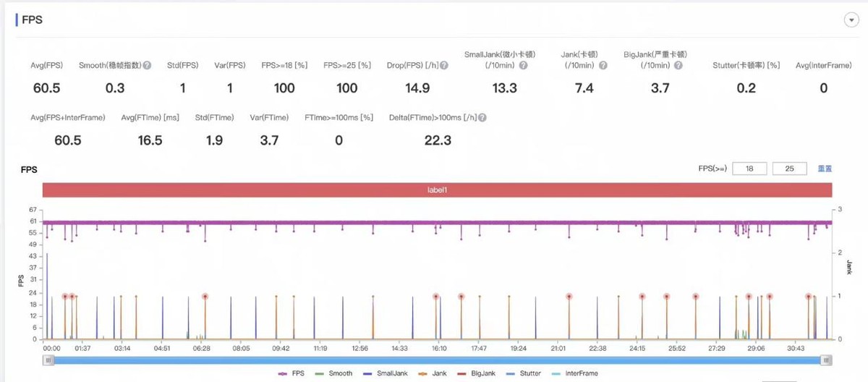Click the FPS threshold field showing 25

(x=790, y=169)
